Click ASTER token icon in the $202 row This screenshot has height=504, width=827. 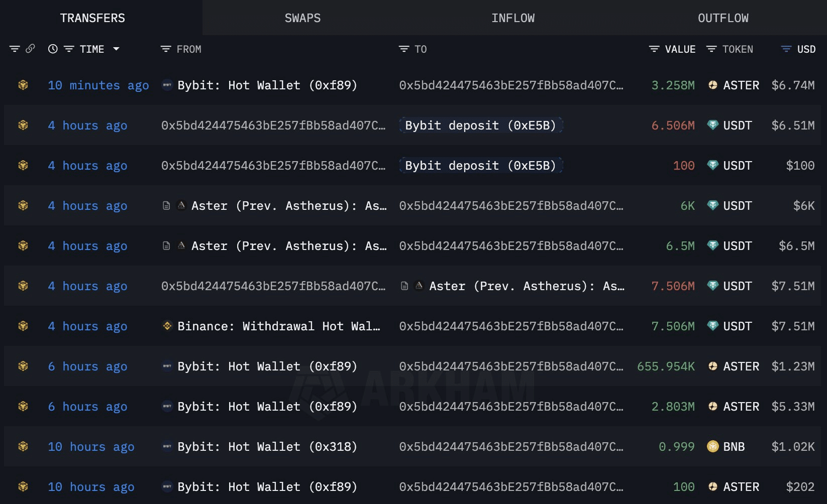point(712,486)
